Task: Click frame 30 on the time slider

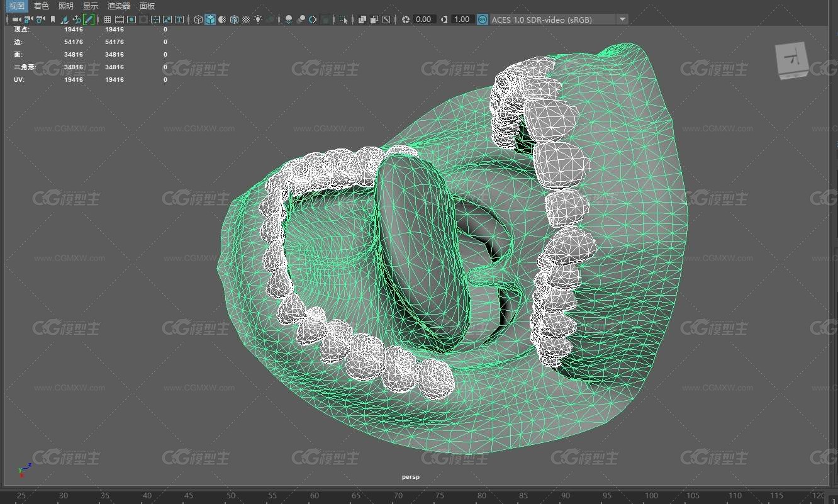Action: click(64, 496)
